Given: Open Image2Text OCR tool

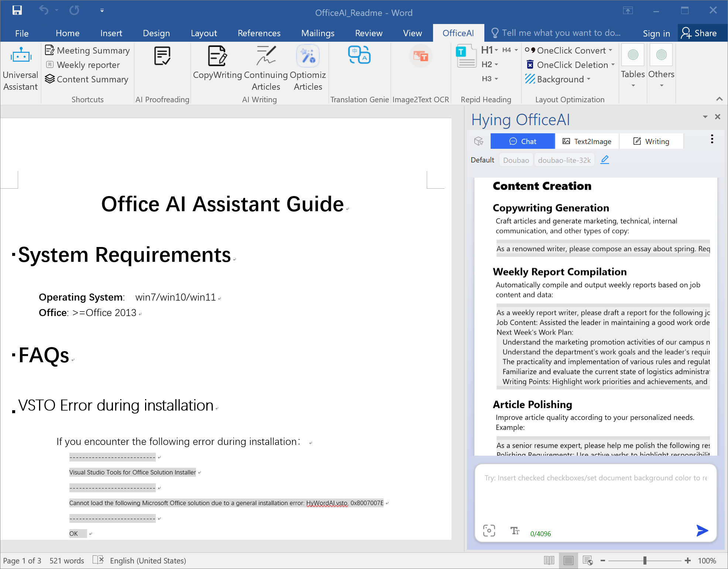Looking at the screenshot, I should point(420,56).
